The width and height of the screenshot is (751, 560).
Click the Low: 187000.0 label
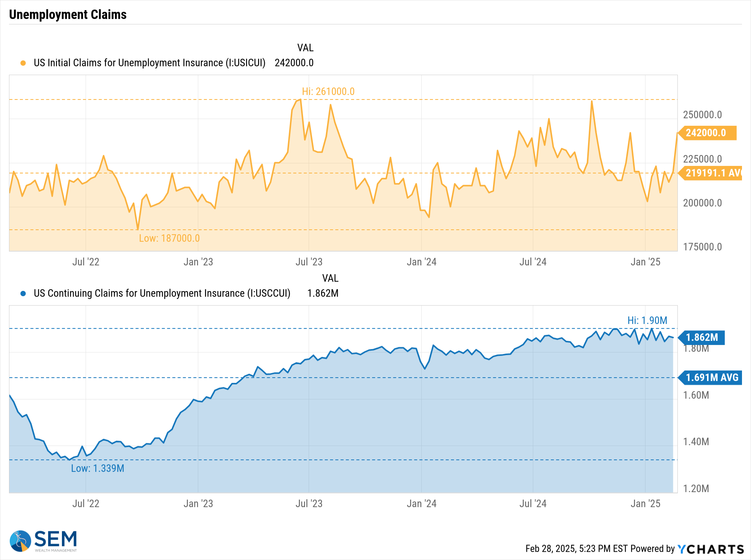pyautogui.click(x=169, y=238)
